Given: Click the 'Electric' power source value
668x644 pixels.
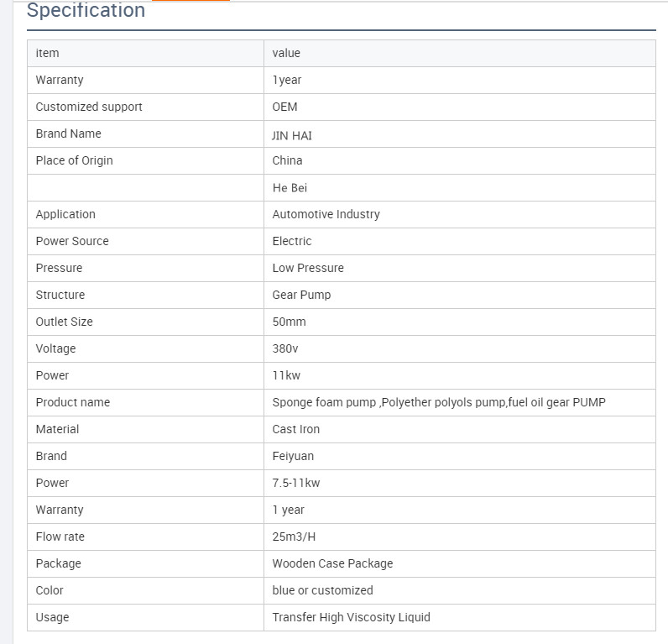Looking at the screenshot, I should pyautogui.click(x=292, y=241).
